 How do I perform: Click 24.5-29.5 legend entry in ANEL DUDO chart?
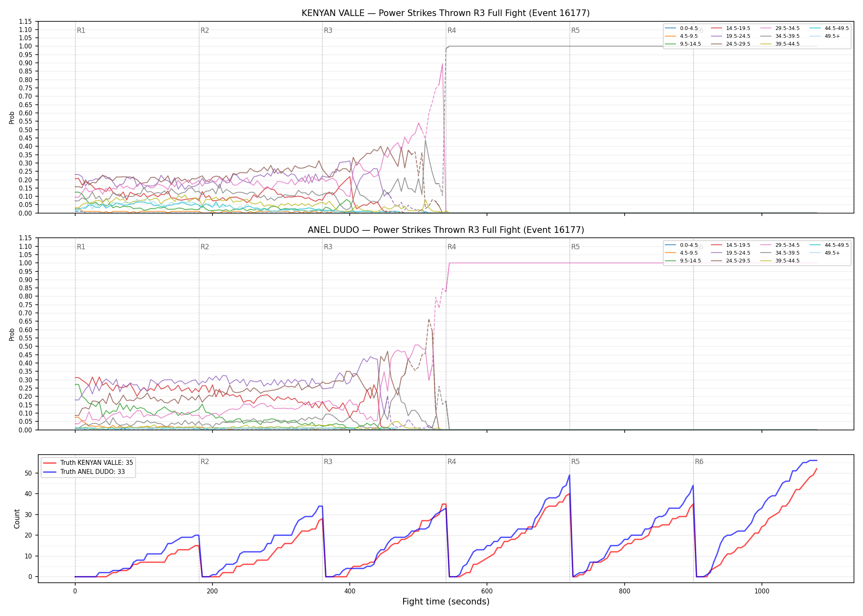coord(731,261)
